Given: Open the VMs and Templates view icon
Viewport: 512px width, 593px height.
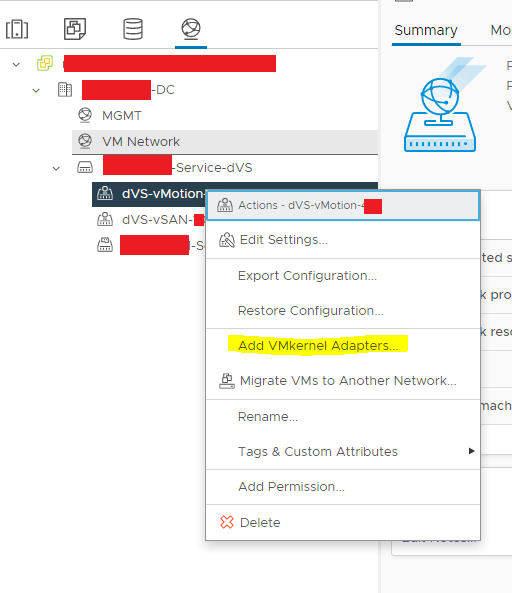Looking at the screenshot, I should pos(75,29).
